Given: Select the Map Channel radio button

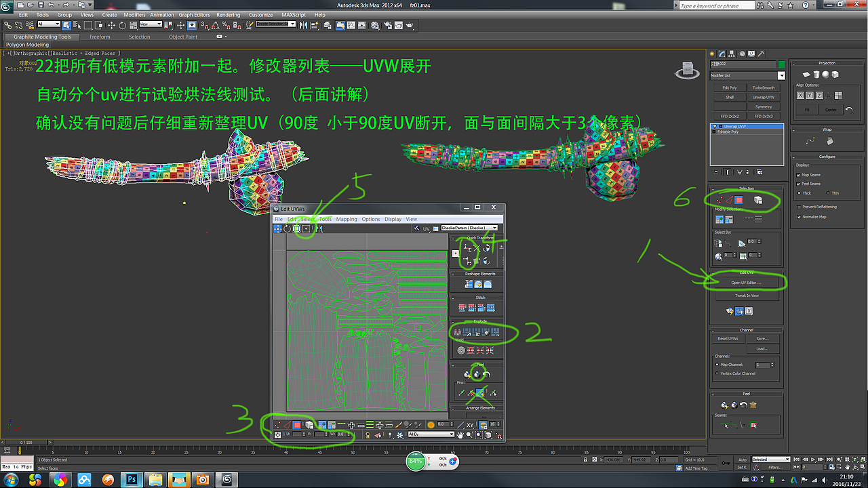Looking at the screenshot, I should point(717,365).
